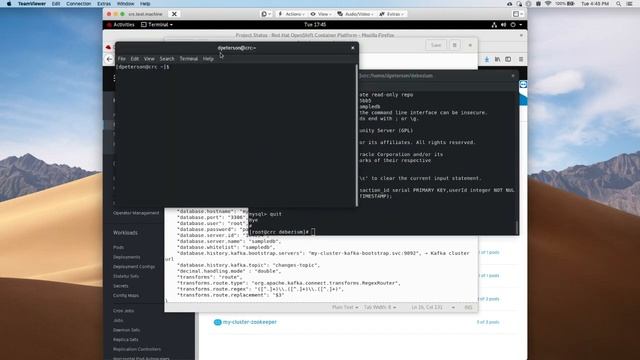Open macOS Notification Center icon
The image size is (640, 360).
[630, 4]
